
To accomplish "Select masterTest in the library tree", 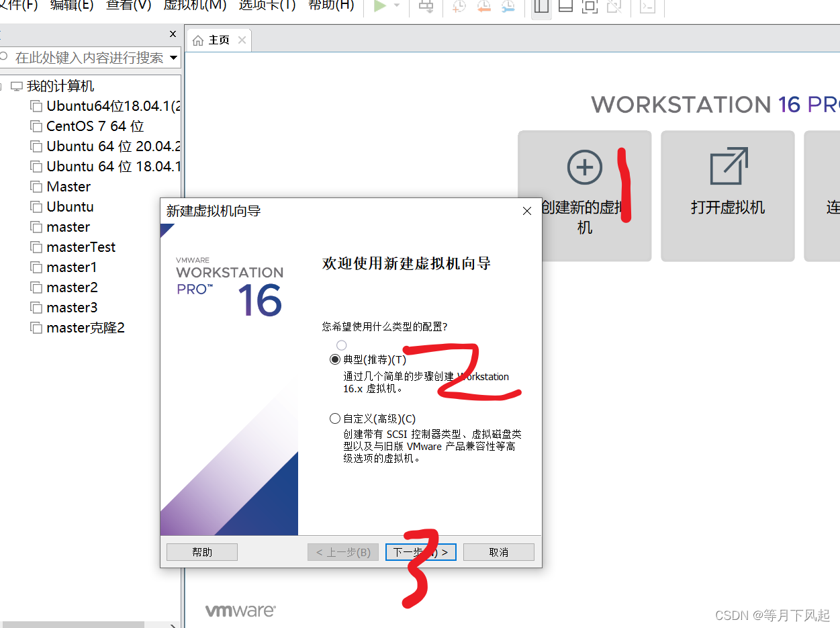I will tap(81, 247).
